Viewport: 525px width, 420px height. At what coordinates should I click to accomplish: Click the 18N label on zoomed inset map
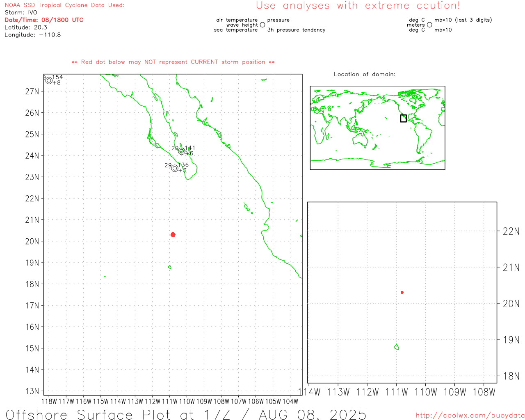(x=511, y=376)
